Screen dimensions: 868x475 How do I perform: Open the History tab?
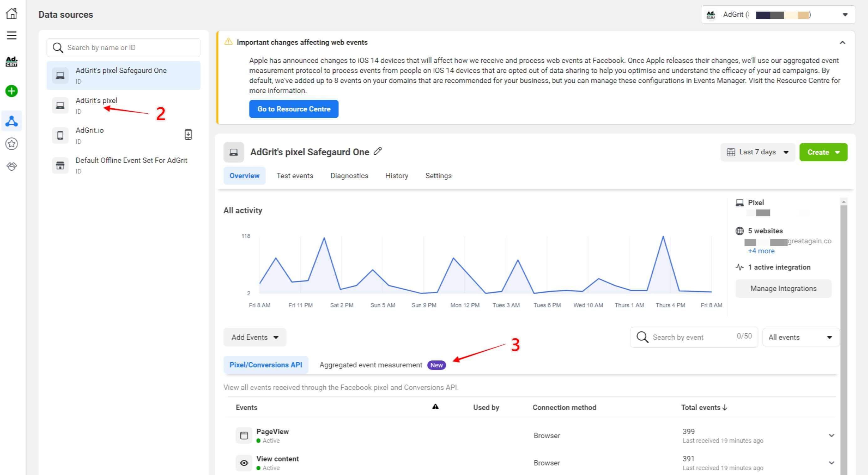tap(397, 176)
